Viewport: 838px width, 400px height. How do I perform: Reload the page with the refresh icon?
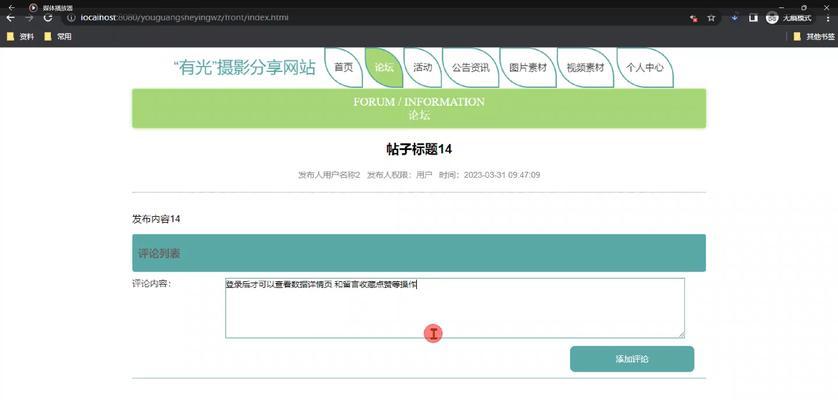pyautogui.click(x=48, y=18)
